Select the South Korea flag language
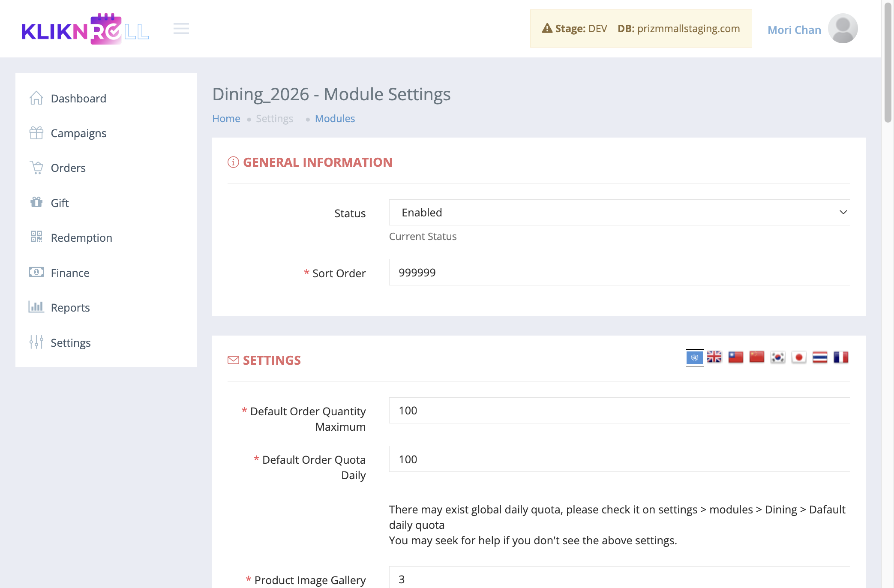Viewport: 894px width, 588px height. pos(777,357)
